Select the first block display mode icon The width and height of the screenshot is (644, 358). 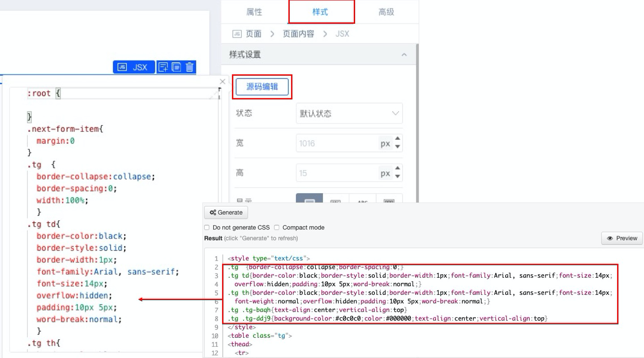pyautogui.click(x=309, y=199)
